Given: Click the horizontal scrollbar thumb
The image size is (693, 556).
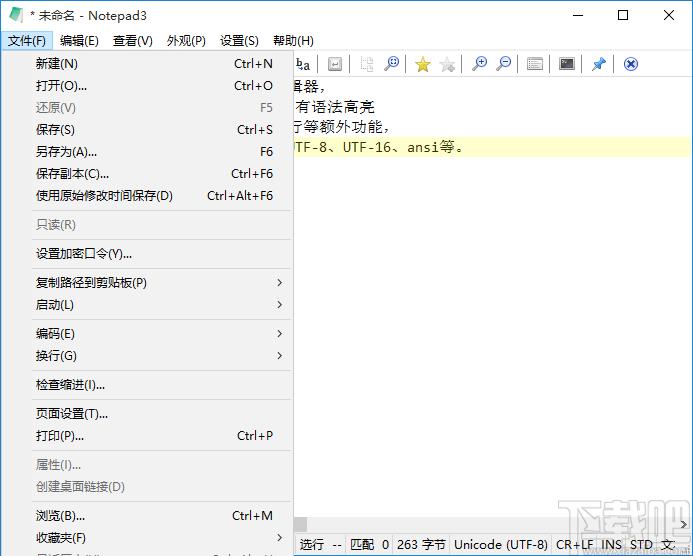Looking at the screenshot, I should (301, 524).
